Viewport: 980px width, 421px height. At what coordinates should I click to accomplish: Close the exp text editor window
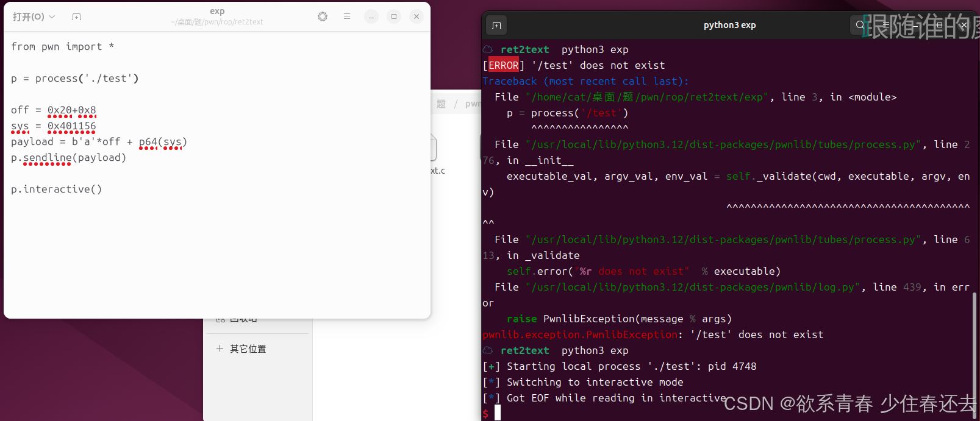click(x=417, y=16)
